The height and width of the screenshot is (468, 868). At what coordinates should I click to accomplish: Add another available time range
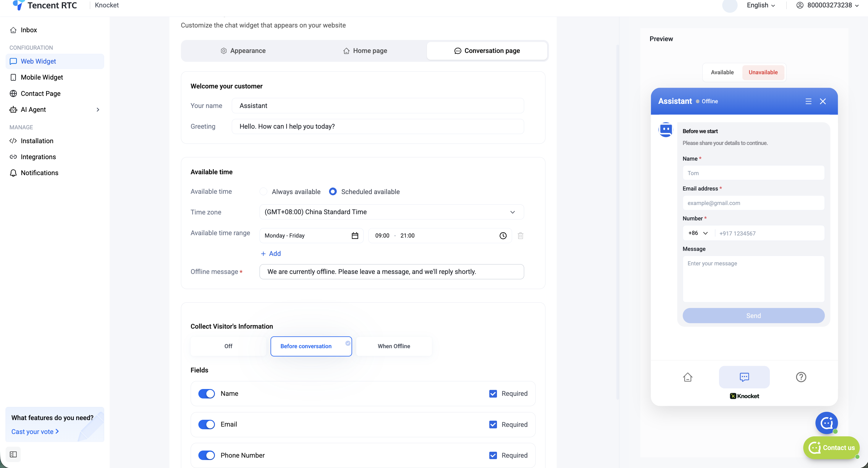point(271,254)
